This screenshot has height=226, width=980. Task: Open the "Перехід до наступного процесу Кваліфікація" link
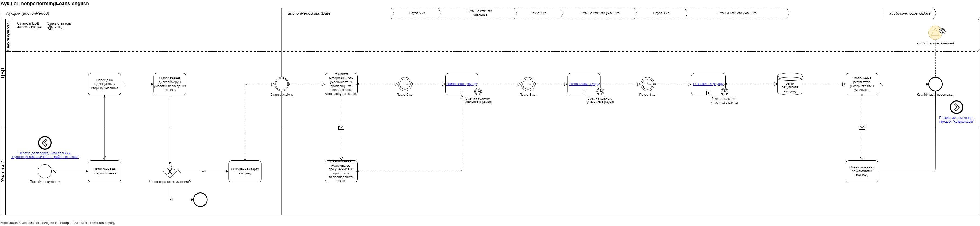pyautogui.click(x=956, y=120)
